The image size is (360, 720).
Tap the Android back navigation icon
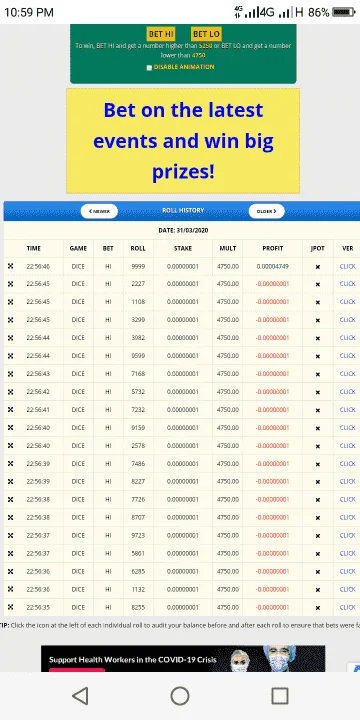(80, 696)
